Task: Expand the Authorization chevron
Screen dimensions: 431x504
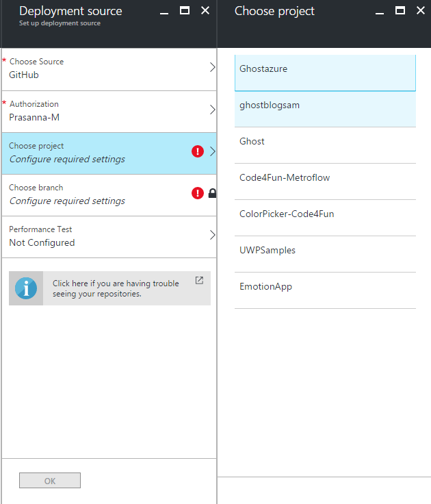Action: [x=212, y=110]
